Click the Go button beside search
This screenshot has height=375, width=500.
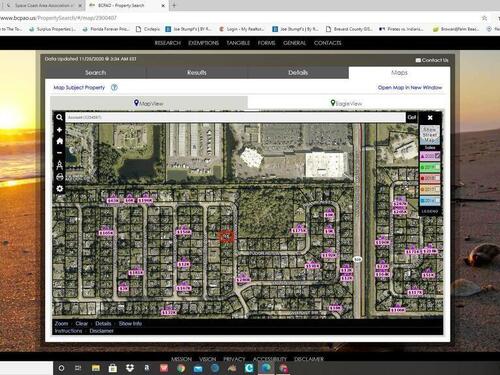click(x=412, y=117)
